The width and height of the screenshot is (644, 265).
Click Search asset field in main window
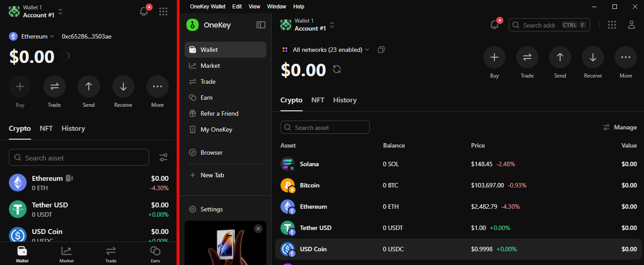coord(325,127)
